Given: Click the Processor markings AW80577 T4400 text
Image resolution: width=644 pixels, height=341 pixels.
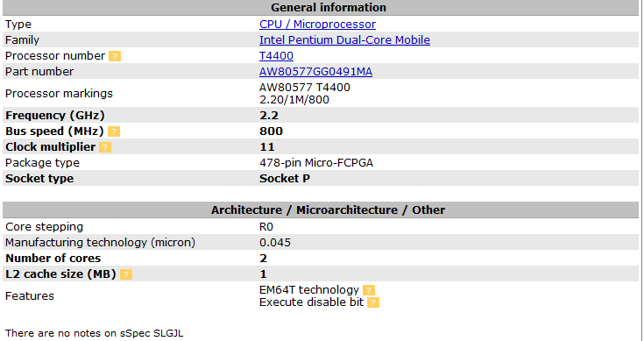Looking at the screenshot, I should pyautogui.click(x=305, y=88).
